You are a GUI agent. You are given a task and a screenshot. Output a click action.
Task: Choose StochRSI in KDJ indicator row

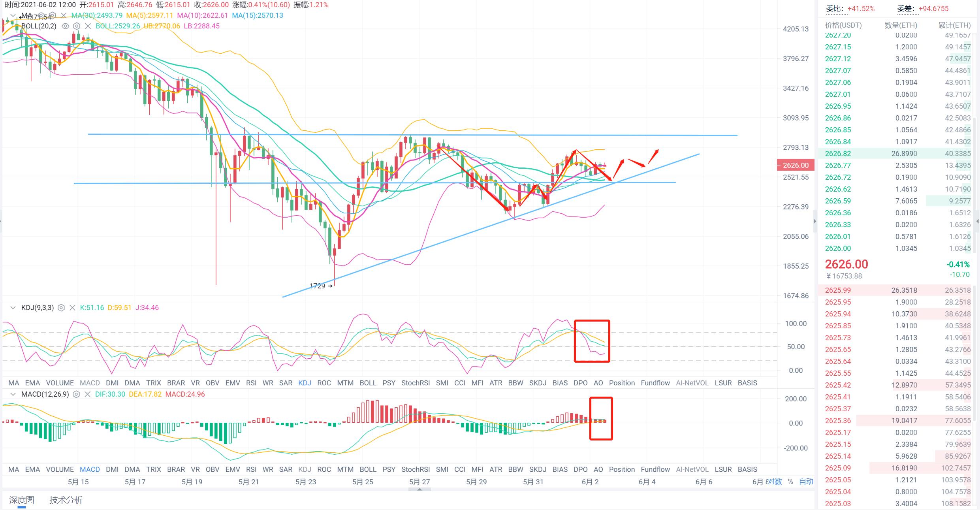point(415,383)
